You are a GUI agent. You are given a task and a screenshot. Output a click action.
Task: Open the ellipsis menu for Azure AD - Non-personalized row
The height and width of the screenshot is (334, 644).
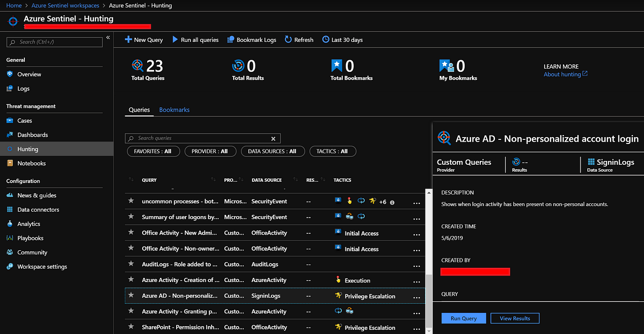417,297
